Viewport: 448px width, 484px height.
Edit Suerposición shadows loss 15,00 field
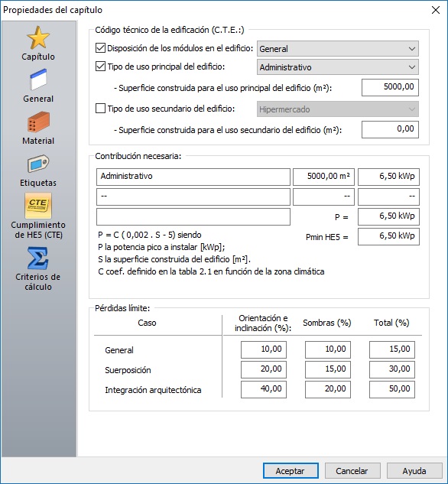(x=328, y=369)
